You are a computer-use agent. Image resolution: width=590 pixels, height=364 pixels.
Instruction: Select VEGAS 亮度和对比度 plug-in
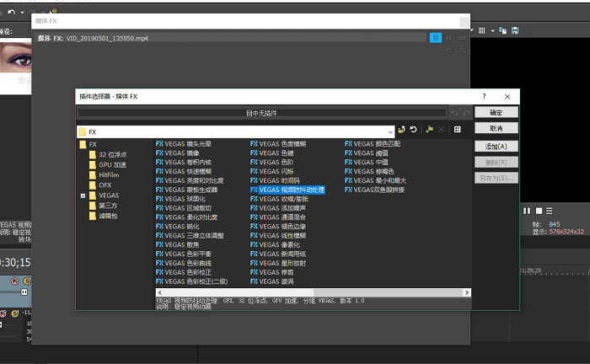point(190,180)
